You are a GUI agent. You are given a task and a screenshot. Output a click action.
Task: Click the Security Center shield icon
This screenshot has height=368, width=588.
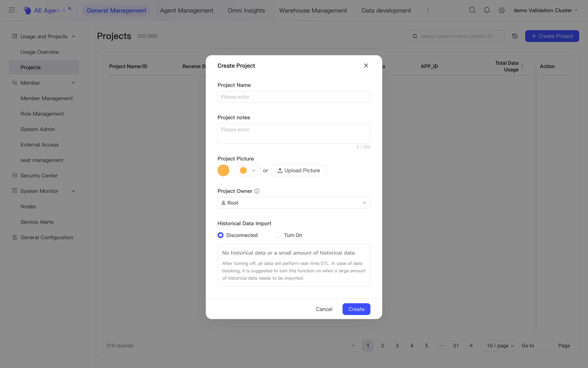pyautogui.click(x=15, y=176)
